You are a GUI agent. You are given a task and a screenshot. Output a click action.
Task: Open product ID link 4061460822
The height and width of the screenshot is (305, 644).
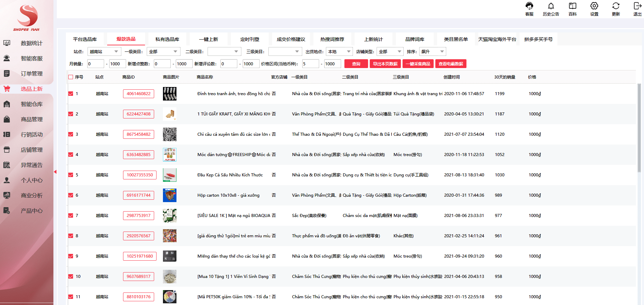[138, 93]
